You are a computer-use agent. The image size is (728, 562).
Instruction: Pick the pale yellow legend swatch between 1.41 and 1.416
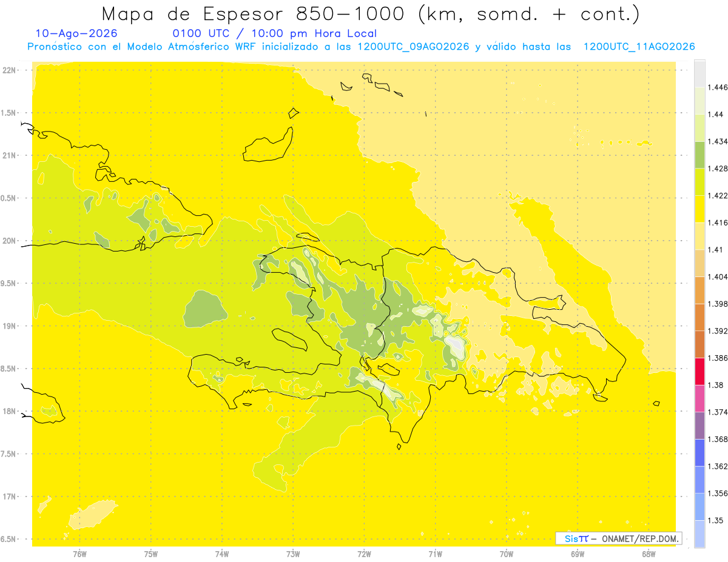pos(699,236)
